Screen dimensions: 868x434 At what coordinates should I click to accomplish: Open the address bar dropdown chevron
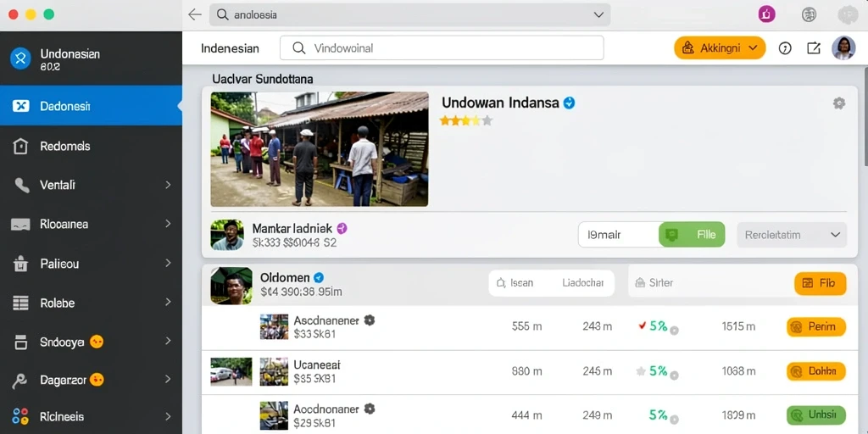click(598, 15)
